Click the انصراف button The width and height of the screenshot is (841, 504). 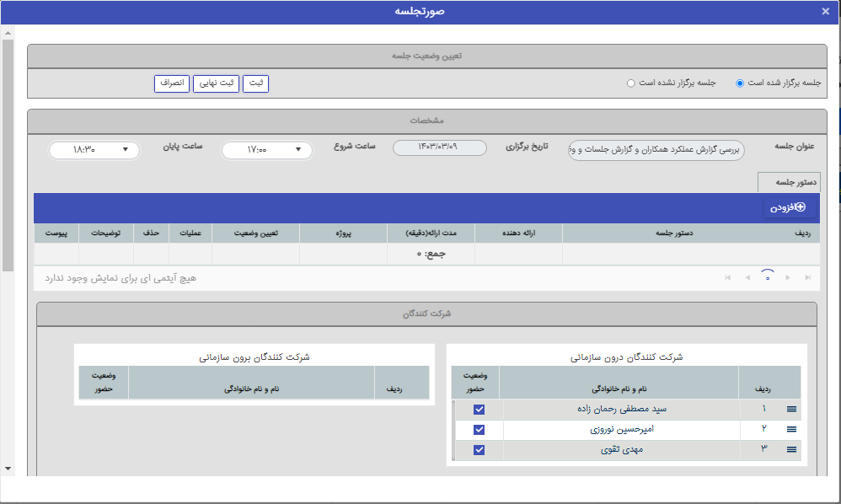coord(172,83)
